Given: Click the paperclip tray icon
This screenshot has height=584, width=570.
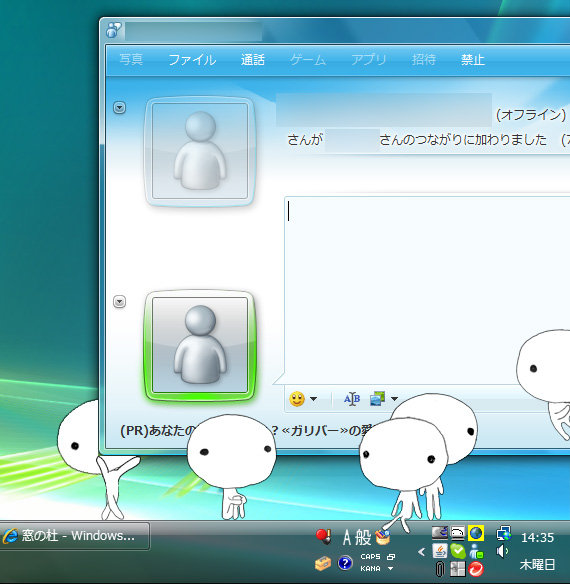Looking at the screenshot, I should (440, 569).
